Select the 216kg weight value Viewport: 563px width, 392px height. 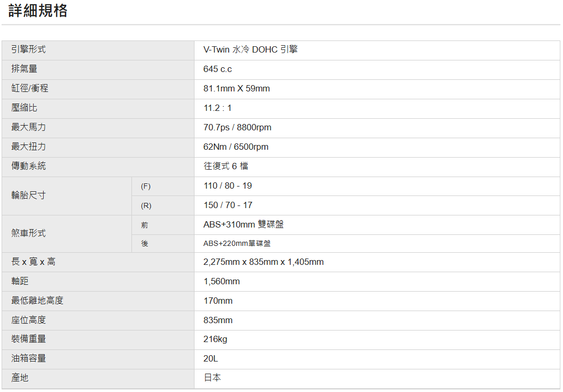[216, 339]
